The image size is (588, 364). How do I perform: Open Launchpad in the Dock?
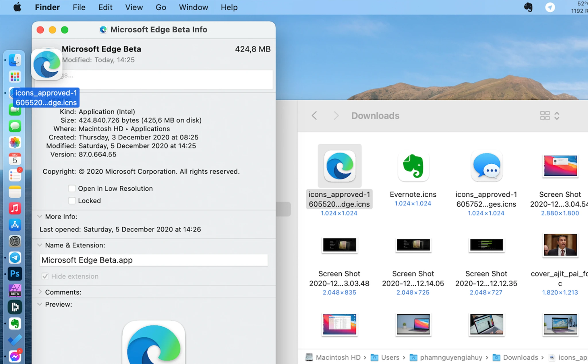pyautogui.click(x=15, y=77)
